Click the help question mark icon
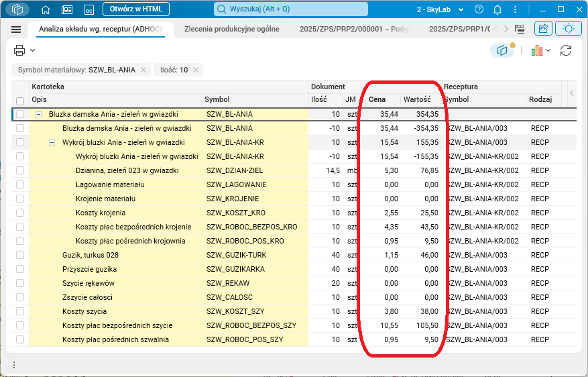 tap(479, 9)
